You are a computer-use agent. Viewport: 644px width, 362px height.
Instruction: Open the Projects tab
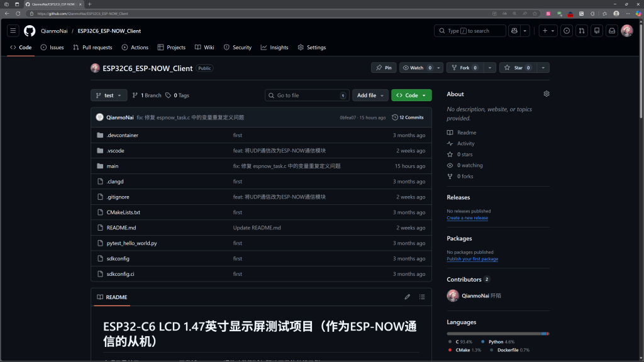(172, 48)
